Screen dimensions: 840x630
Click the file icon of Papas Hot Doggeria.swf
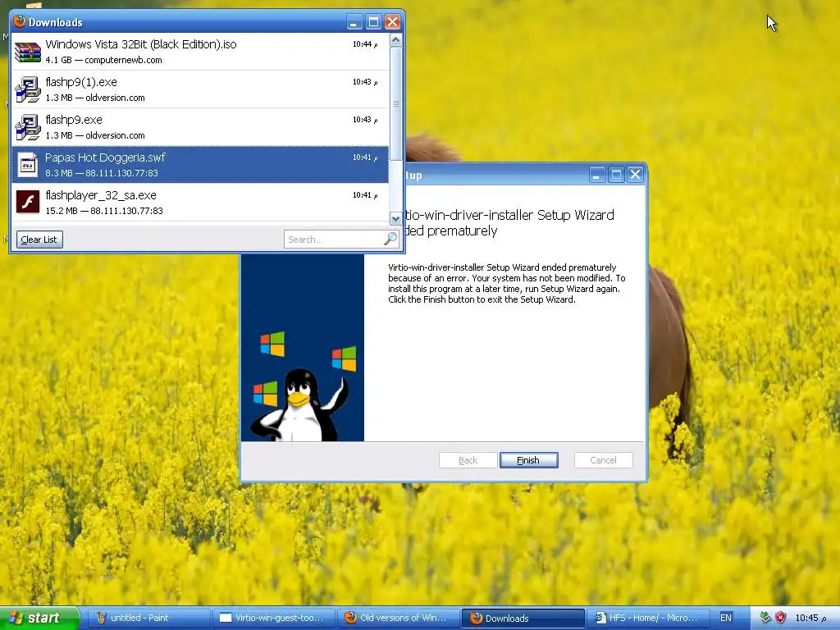27,165
